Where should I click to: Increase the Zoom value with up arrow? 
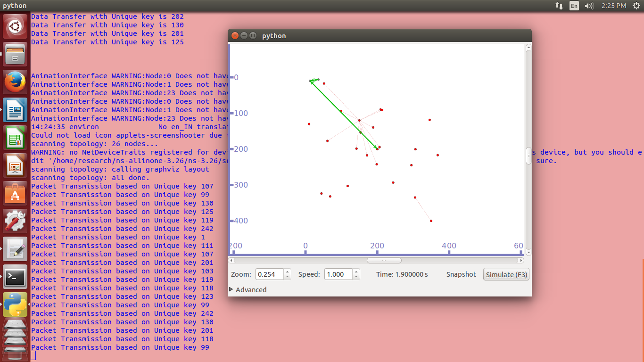[288, 271]
